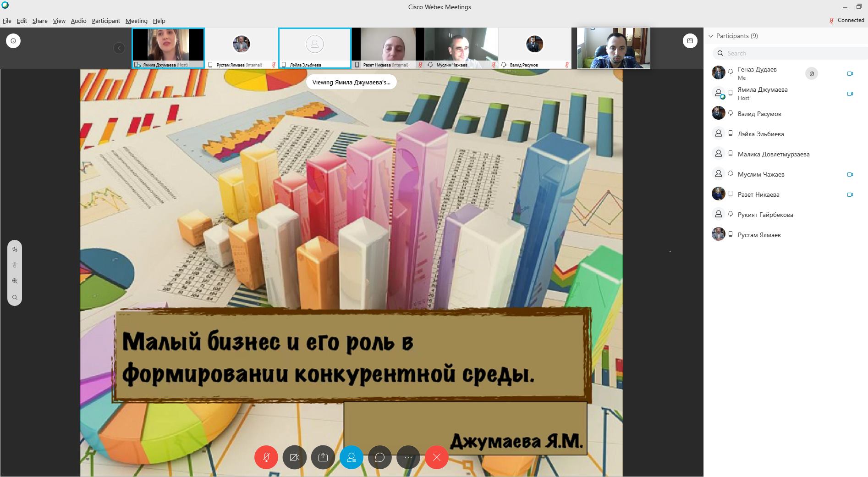Image resolution: width=868 pixels, height=477 pixels.
Task: Select participant Рукият Гайрбекова in list
Action: pyautogui.click(x=786, y=215)
